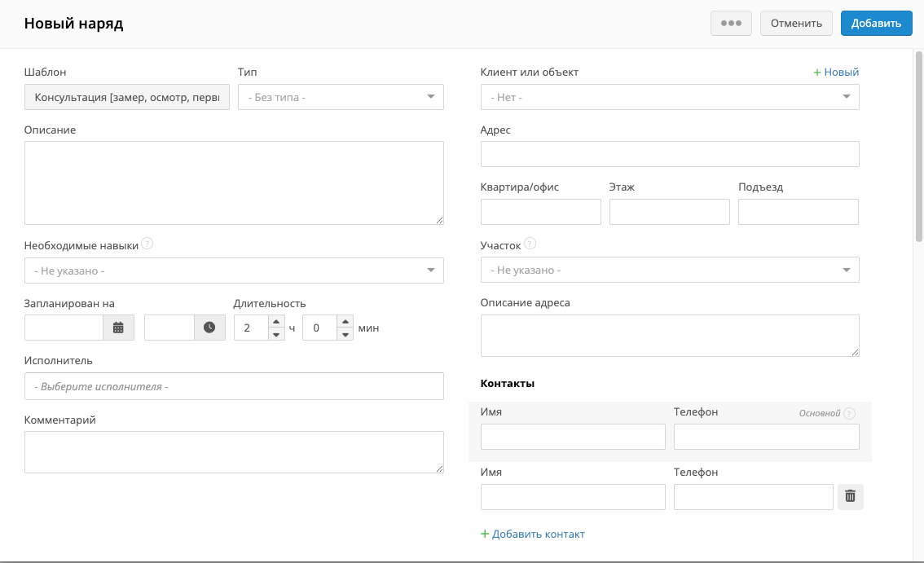
Task: Increase minutes duration with up arrow
Action: tap(345, 322)
